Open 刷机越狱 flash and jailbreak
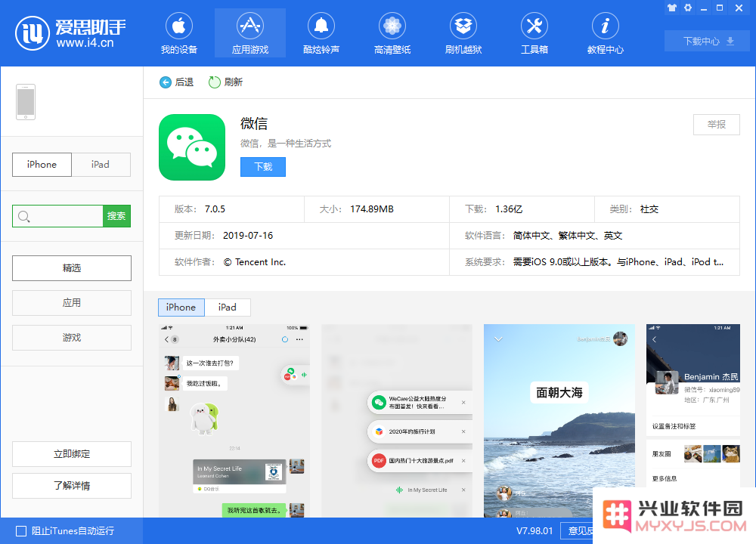The width and height of the screenshot is (756, 544). (463, 33)
